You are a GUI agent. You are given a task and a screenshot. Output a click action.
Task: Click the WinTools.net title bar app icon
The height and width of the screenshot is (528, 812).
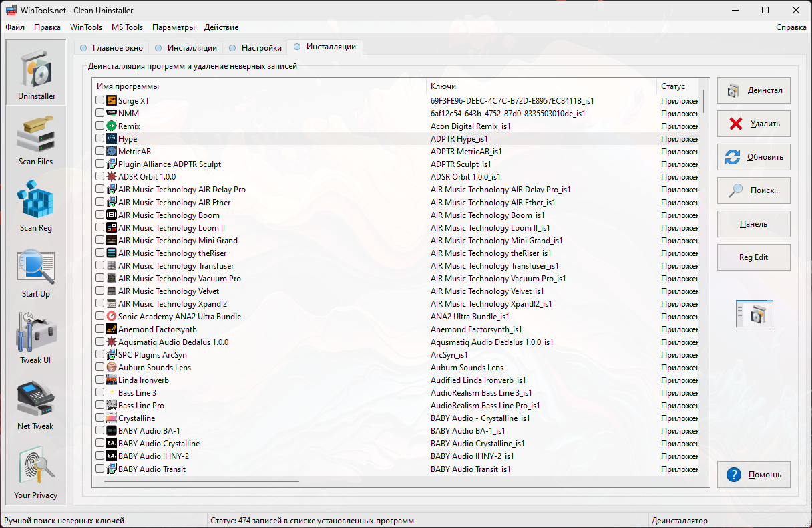pyautogui.click(x=12, y=10)
